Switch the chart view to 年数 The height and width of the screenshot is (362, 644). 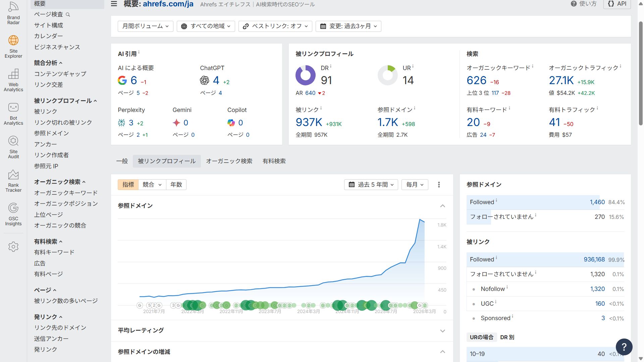coord(176,184)
